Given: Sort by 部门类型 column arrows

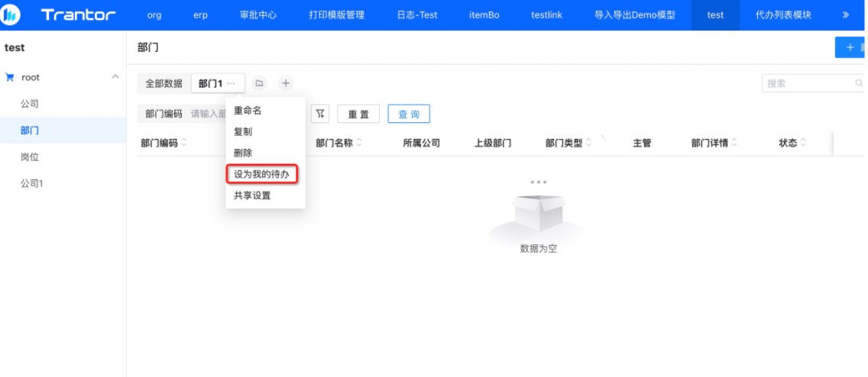Looking at the screenshot, I should pos(588,143).
